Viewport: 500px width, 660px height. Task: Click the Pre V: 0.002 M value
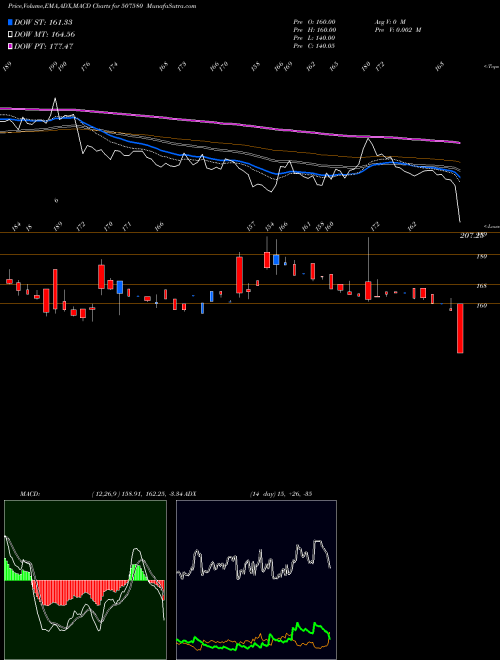pyautogui.click(x=398, y=30)
